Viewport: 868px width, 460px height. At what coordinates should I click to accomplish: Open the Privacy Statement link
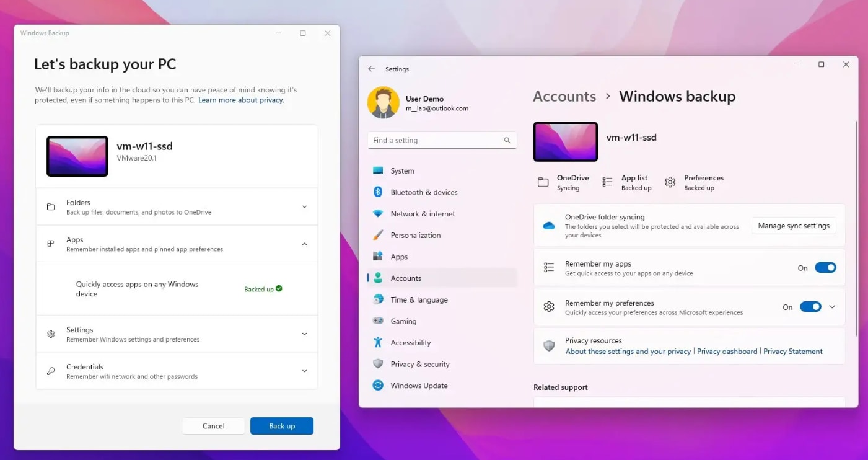pos(793,352)
